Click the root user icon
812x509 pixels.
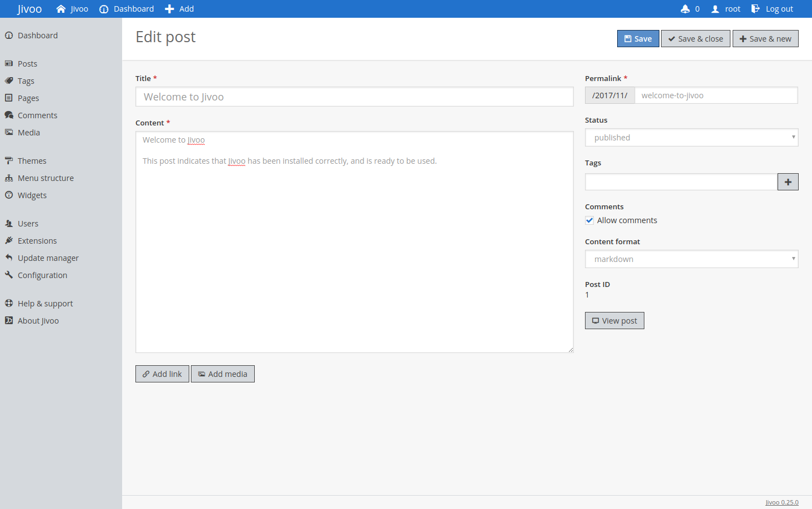click(715, 9)
